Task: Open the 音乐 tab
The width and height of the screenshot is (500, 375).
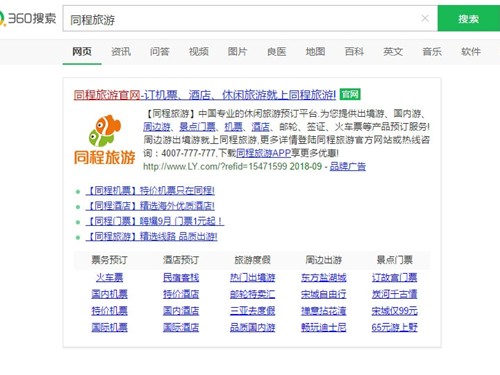Action: pos(432,52)
